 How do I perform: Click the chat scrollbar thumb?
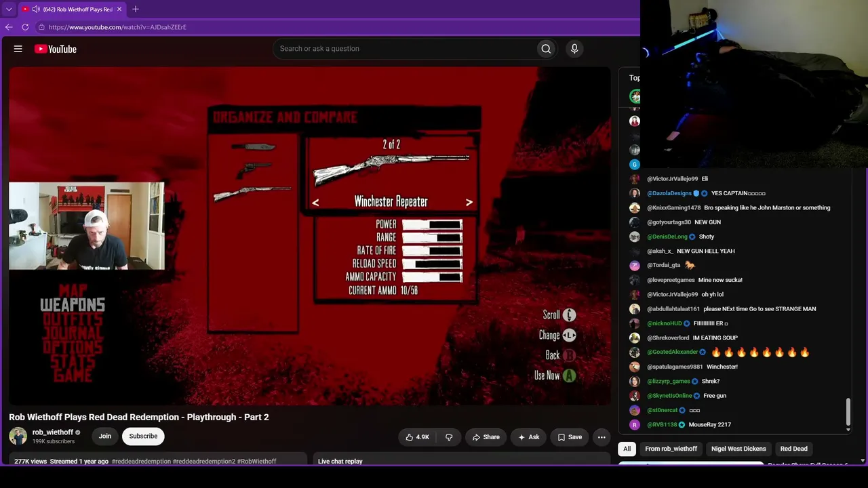[x=848, y=412]
